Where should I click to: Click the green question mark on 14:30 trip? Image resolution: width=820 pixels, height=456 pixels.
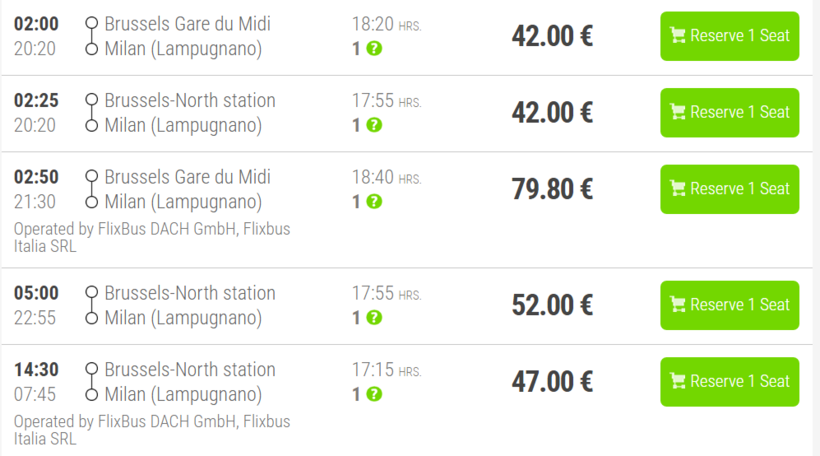[x=374, y=394]
